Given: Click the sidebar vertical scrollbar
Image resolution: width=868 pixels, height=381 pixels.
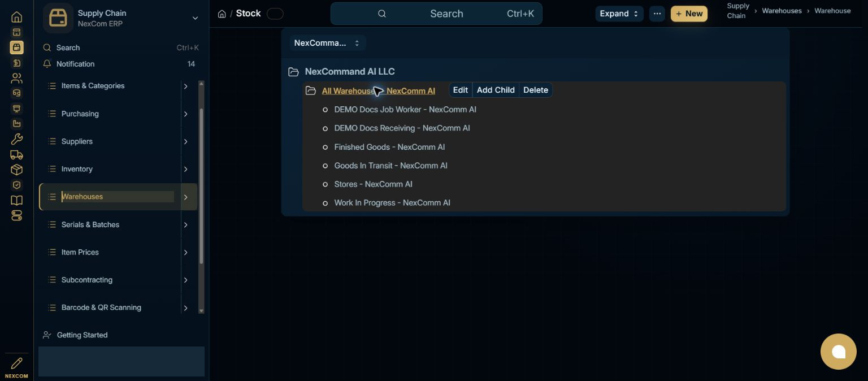Looking at the screenshot, I should click(201, 187).
